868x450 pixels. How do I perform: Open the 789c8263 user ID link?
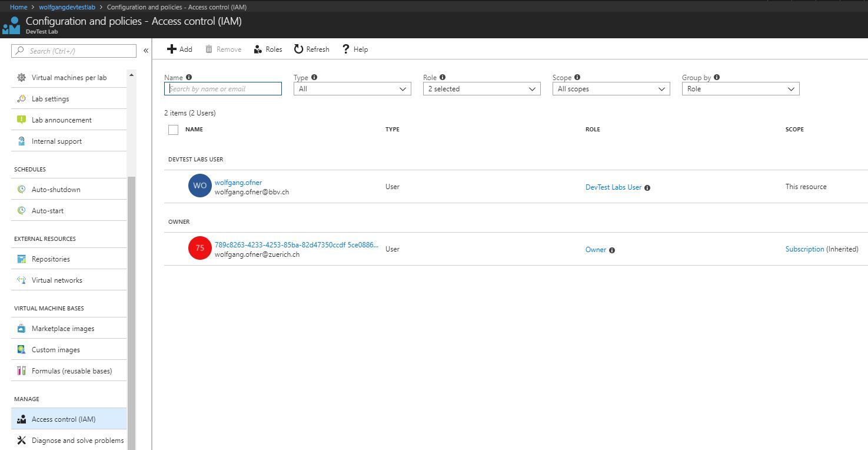[x=297, y=245]
